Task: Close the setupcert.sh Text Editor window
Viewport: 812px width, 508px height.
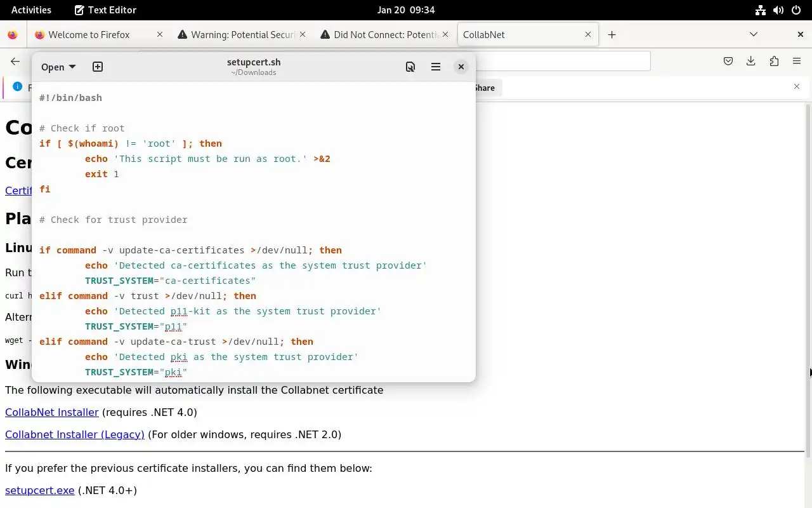Action: (461, 67)
